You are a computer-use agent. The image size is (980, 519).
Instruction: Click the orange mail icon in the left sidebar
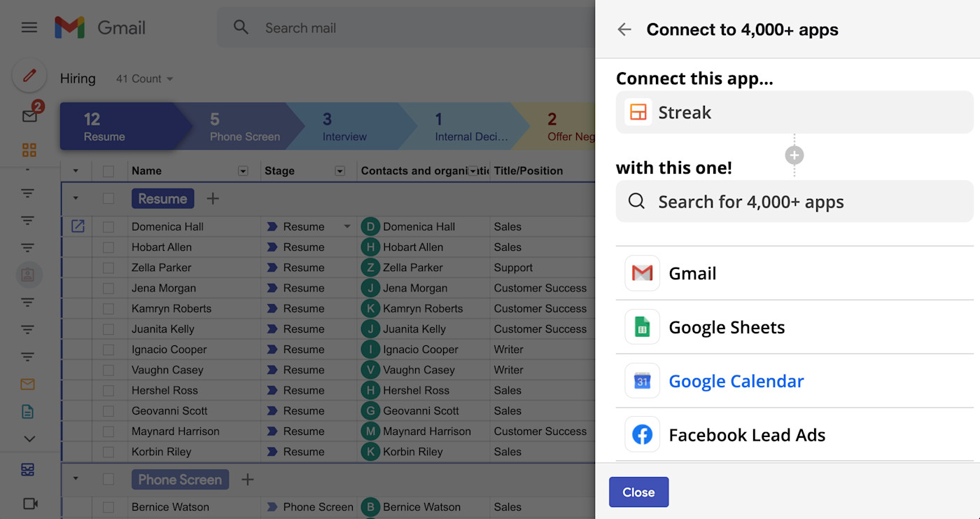(x=28, y=384)
